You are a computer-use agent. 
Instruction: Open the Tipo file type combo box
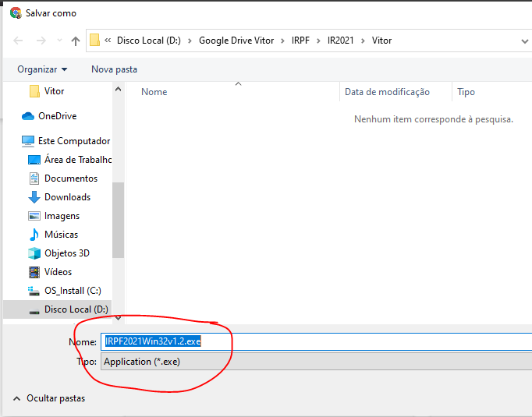(312, 362)
